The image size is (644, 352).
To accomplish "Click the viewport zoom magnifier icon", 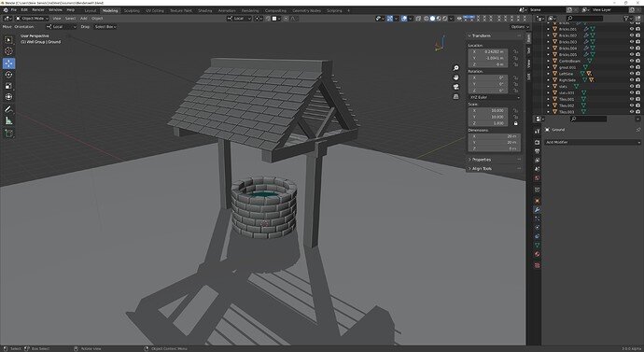I will pyautogui.click(x=455, y=68).
